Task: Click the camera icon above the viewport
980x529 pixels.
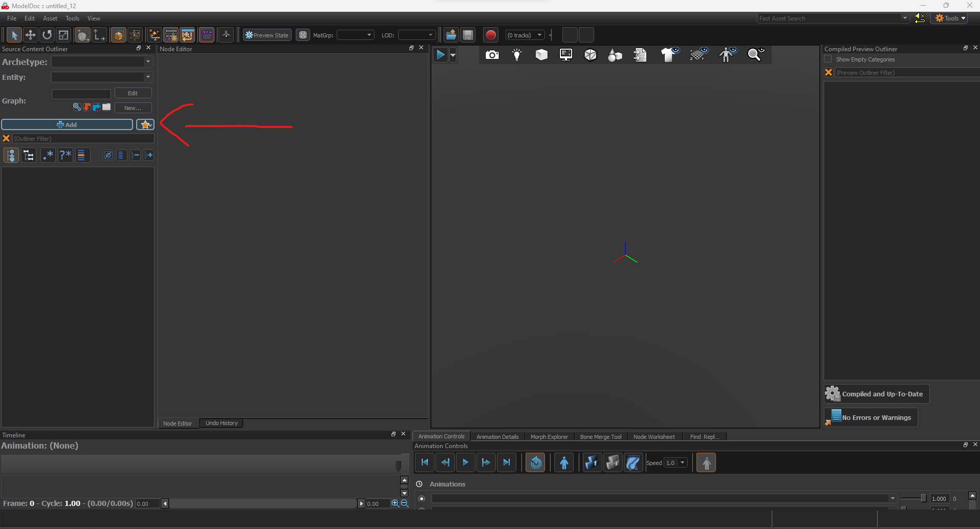Action: 492,55
